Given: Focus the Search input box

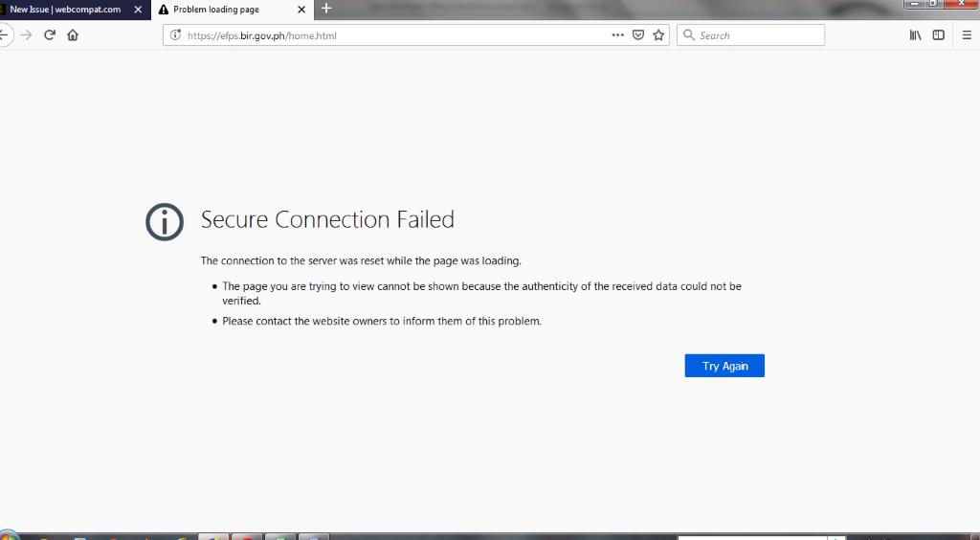Looking at the screenshot, I should 756,35.
